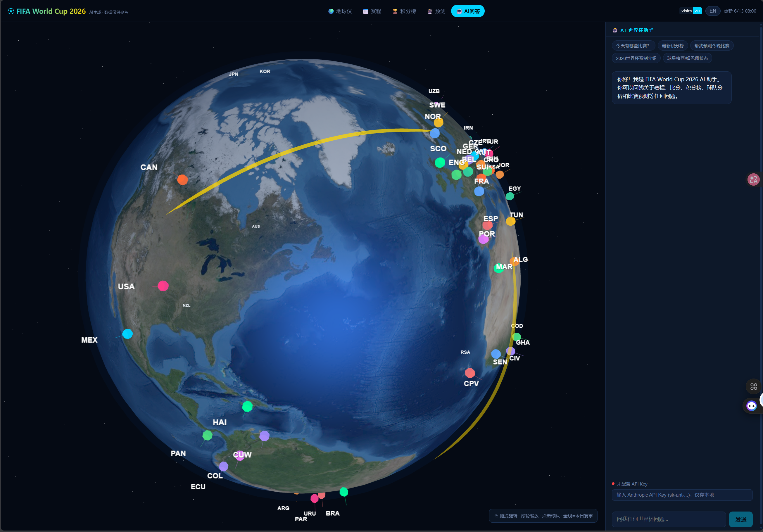763x532 pixels.
Task: Click the KOR label on the globe
Action: coord(265,71)
